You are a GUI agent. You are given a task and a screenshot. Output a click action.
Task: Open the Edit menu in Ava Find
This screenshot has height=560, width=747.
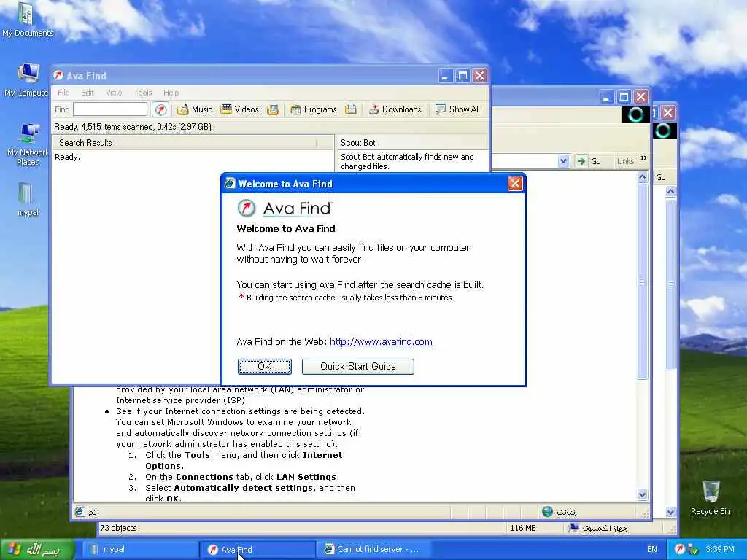tap(88, 93)
